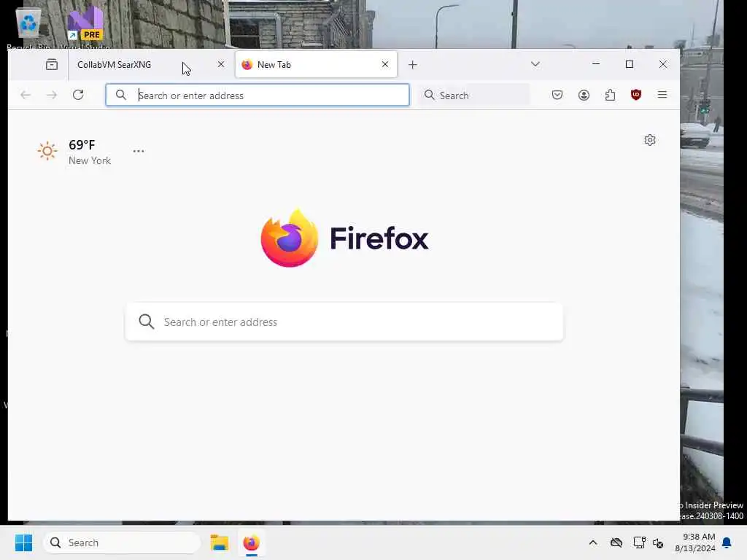
Task: Open a new tab with plus button
Action: point(413,65)
